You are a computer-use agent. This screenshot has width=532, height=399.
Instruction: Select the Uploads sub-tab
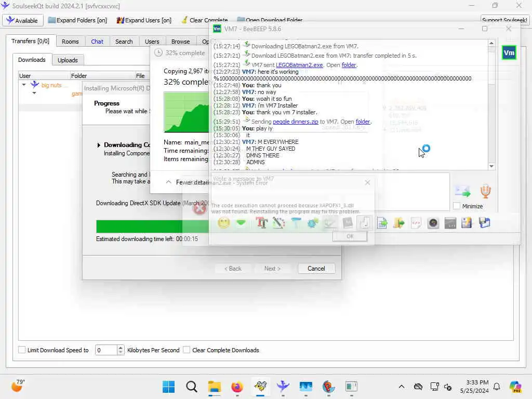[68, 60]
